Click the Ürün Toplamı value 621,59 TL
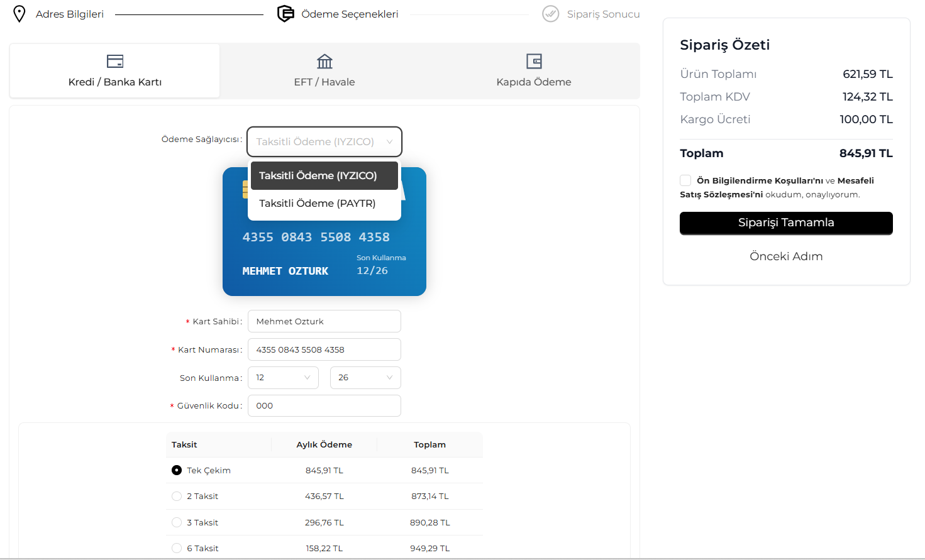 (868, 74)
